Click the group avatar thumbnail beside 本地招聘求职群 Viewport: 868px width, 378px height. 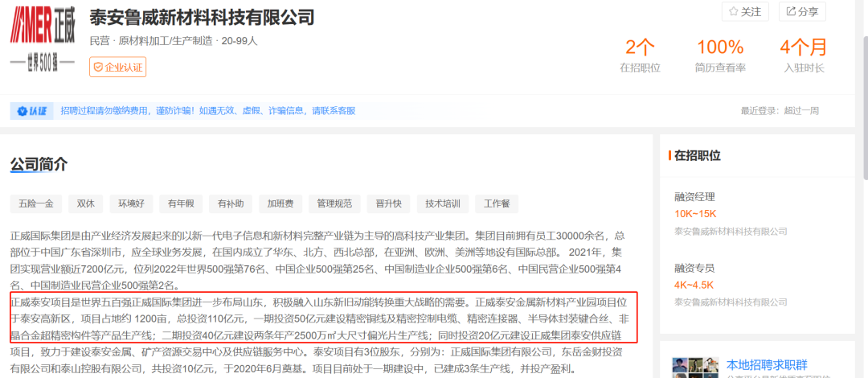pyautogui.click(x=694, y=367)
